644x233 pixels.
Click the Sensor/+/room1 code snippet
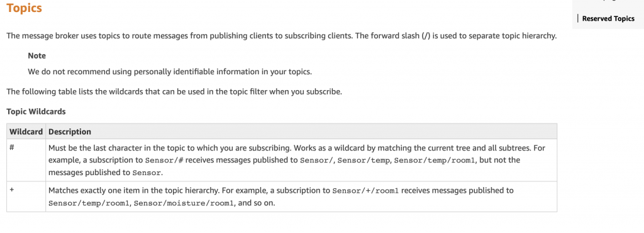[x=366, y=191]
